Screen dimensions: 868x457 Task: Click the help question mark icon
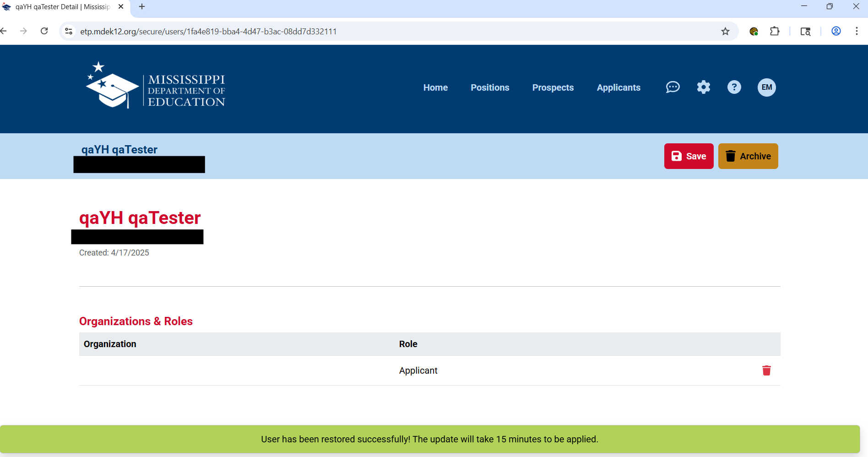click(734, 87)
